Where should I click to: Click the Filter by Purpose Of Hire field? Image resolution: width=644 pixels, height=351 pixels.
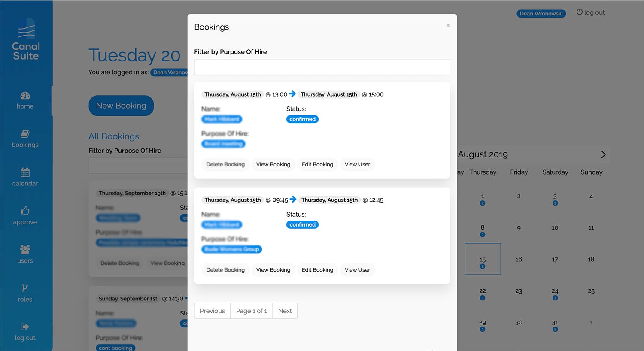322,67
